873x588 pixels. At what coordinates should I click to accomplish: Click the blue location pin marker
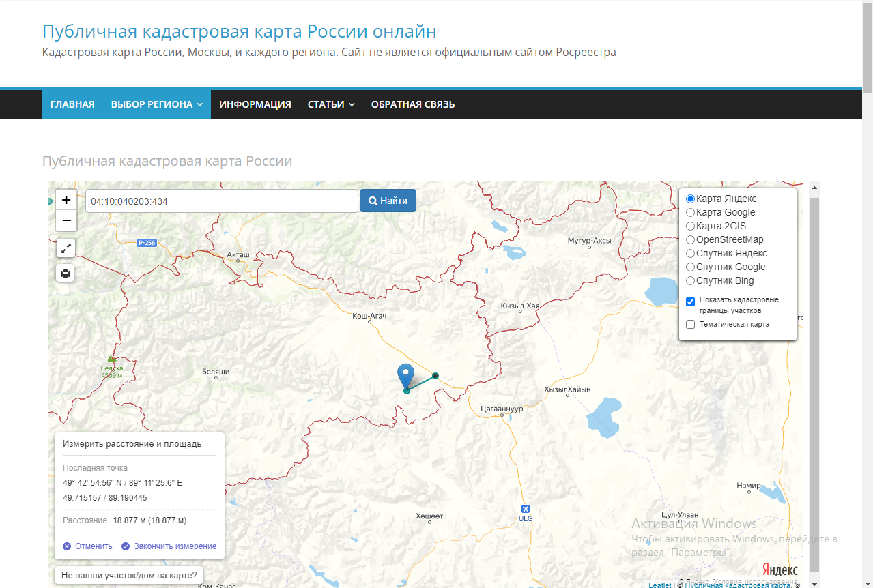(x=406, y=377)
